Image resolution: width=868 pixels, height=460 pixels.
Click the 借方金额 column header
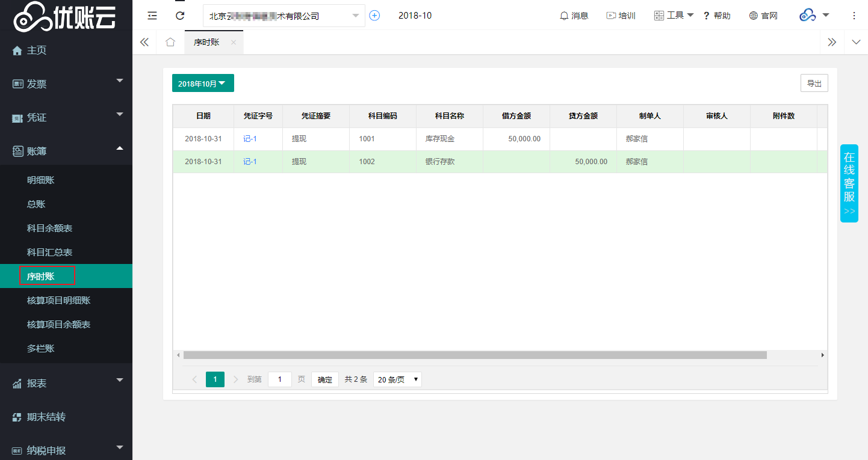pyautogui.click(x=516, y=116)
